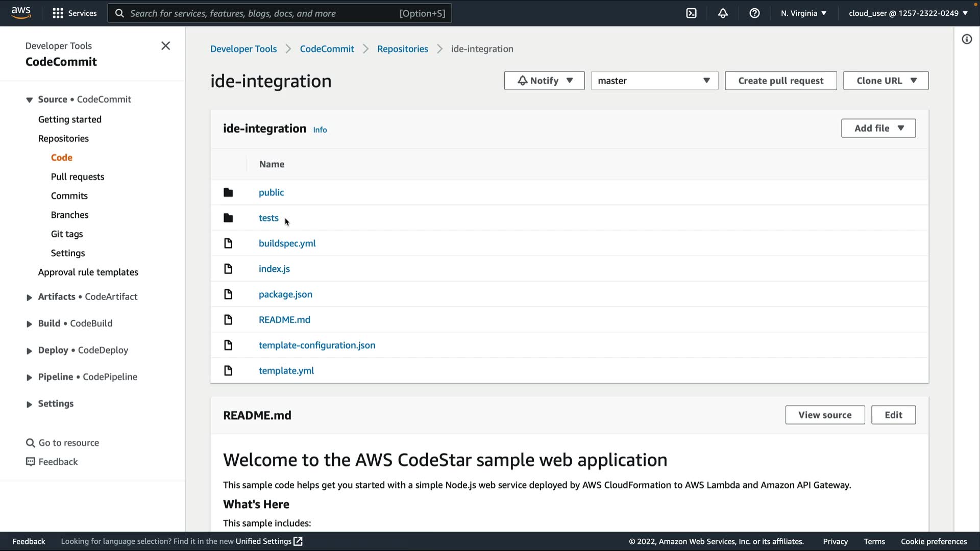Expand the Build CodeBuild section
This screenshot has height=551, width=980.
(29, 324)
